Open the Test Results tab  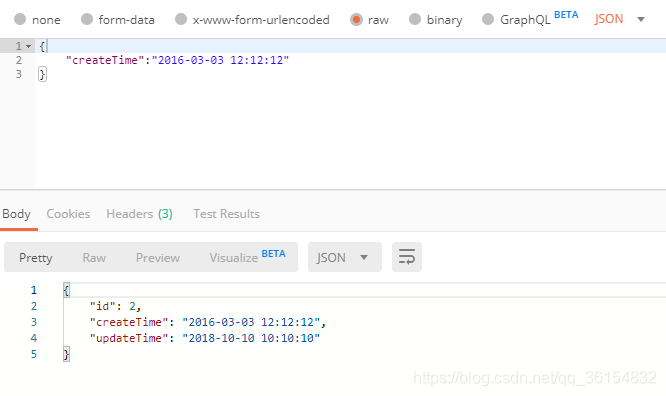click(226, 214)
